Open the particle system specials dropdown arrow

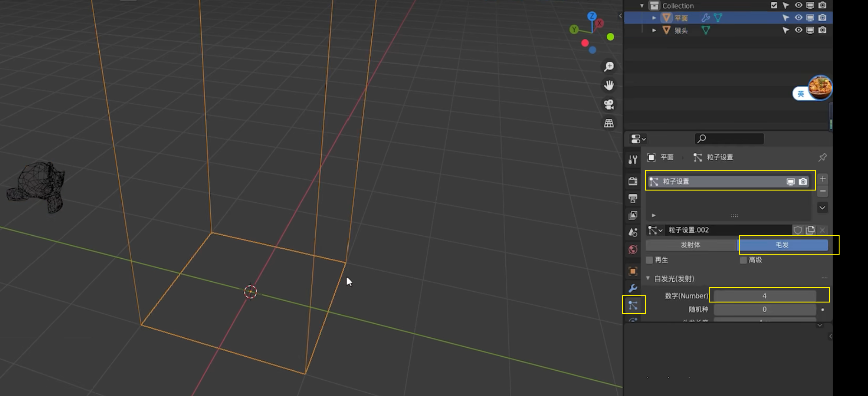click(822, 208)
